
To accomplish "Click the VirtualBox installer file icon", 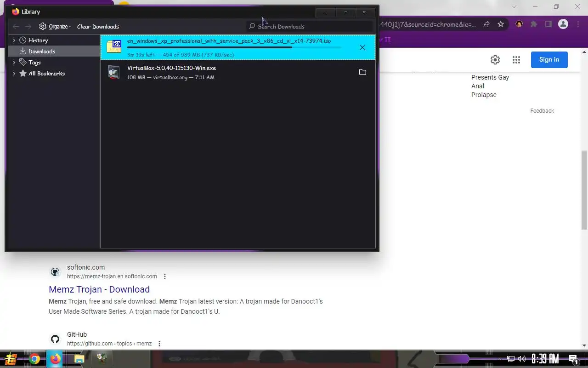I will [x=113, y=72].
